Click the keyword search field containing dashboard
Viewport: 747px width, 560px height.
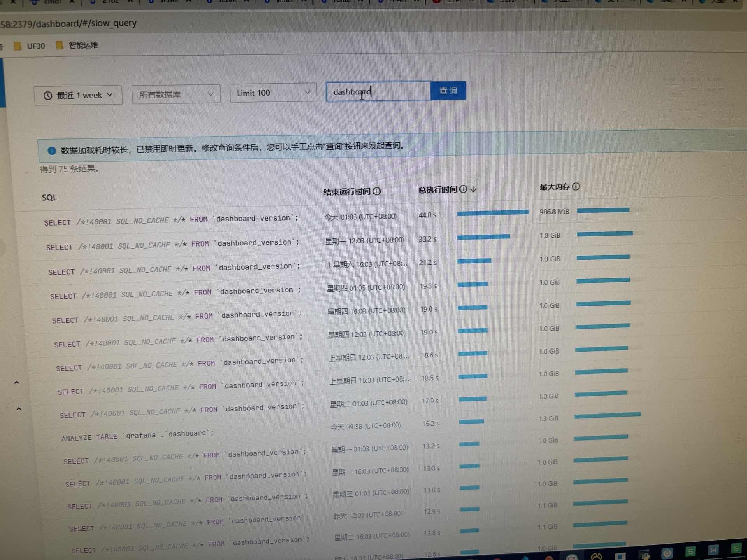tap(377, 92)
